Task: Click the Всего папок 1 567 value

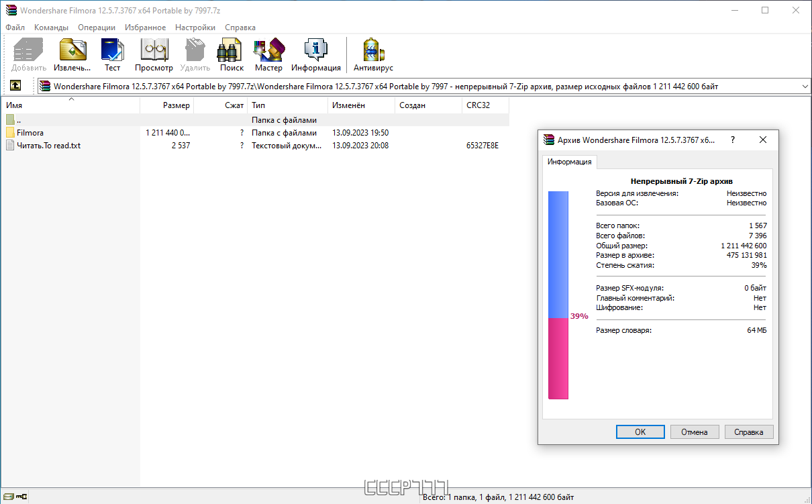Action: coord(758,225)
